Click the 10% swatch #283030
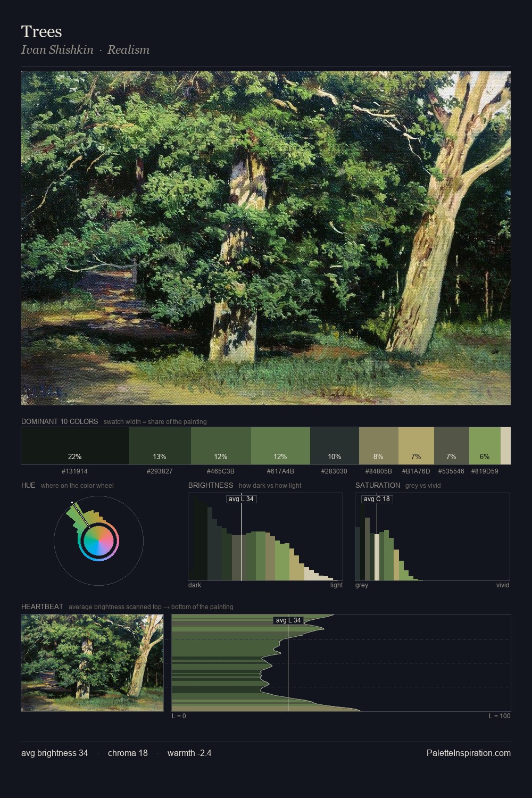 (x=335, y=446)
